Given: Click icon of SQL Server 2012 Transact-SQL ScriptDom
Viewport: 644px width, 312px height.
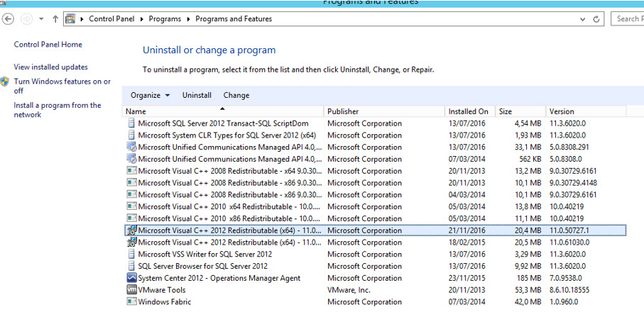Looking at the screenshot, I should [x=131, y=123].
